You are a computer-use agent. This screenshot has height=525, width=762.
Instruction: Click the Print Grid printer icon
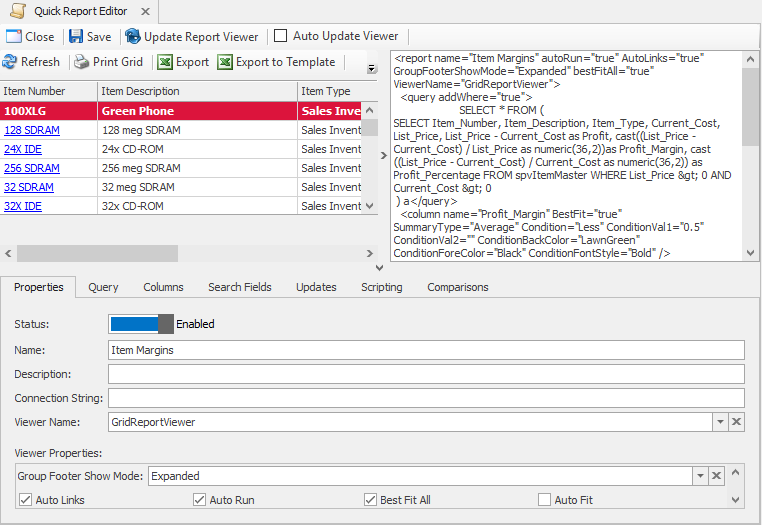[x=82, y=62]
